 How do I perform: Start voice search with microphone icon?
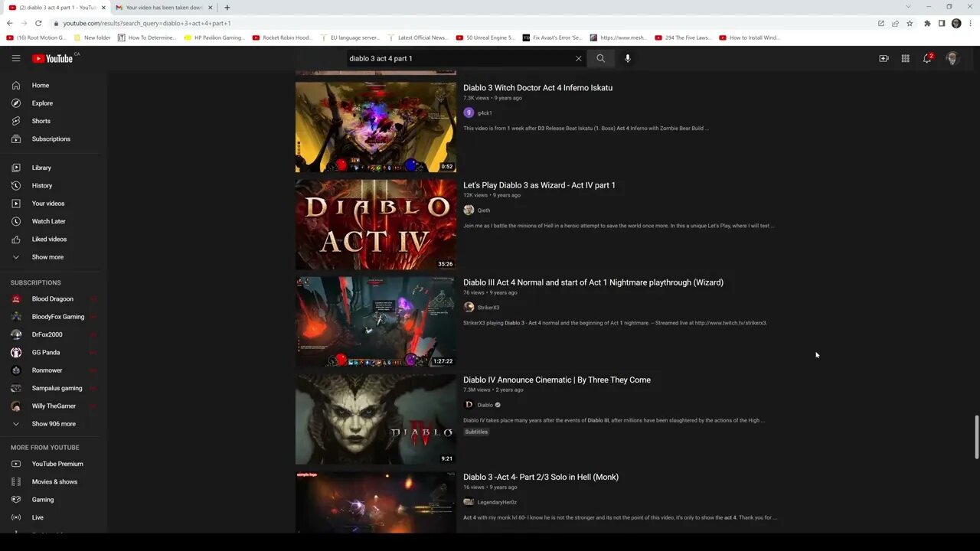[x=628, y=58]
